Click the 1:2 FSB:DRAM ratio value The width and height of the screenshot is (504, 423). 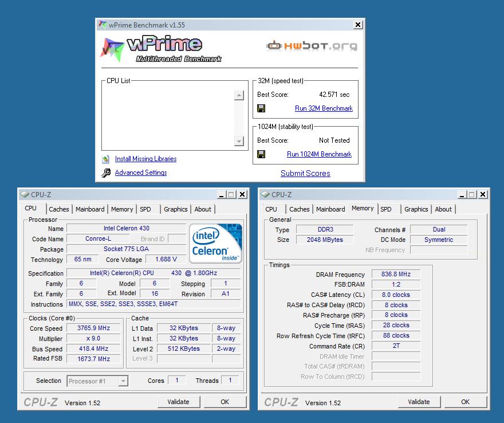click(396, 284)
